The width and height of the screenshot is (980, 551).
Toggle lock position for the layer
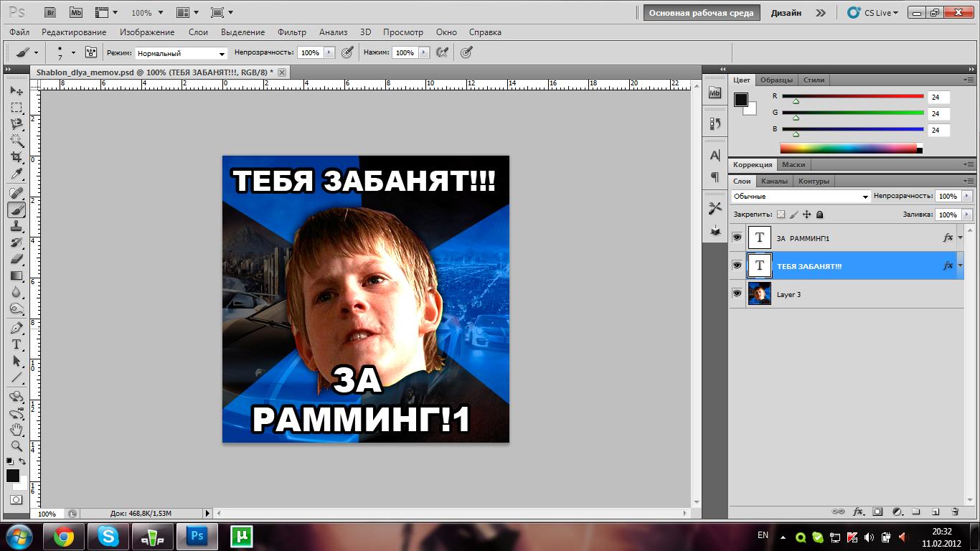[x=807, y=215]
